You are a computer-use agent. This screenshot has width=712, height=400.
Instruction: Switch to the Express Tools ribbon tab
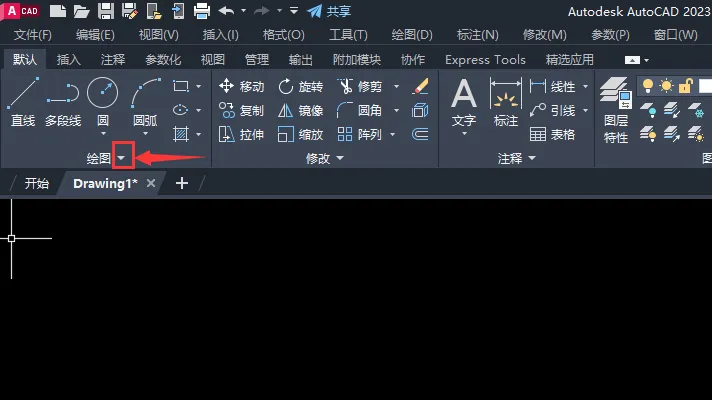[x=485, y=59]
